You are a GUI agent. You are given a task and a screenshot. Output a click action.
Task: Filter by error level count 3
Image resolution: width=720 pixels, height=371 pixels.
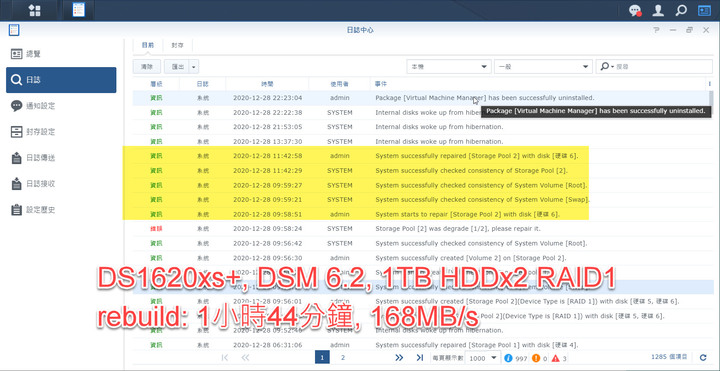559,358
